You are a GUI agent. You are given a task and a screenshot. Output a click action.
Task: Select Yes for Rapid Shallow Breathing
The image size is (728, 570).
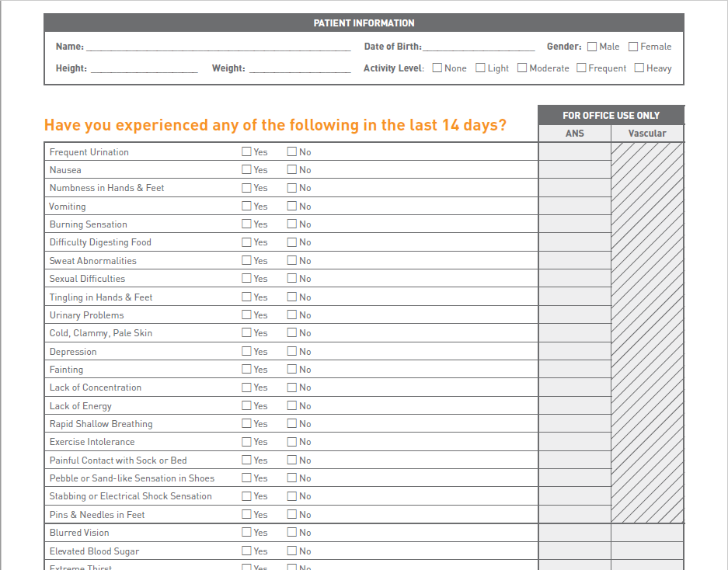[x=246, y=423]
